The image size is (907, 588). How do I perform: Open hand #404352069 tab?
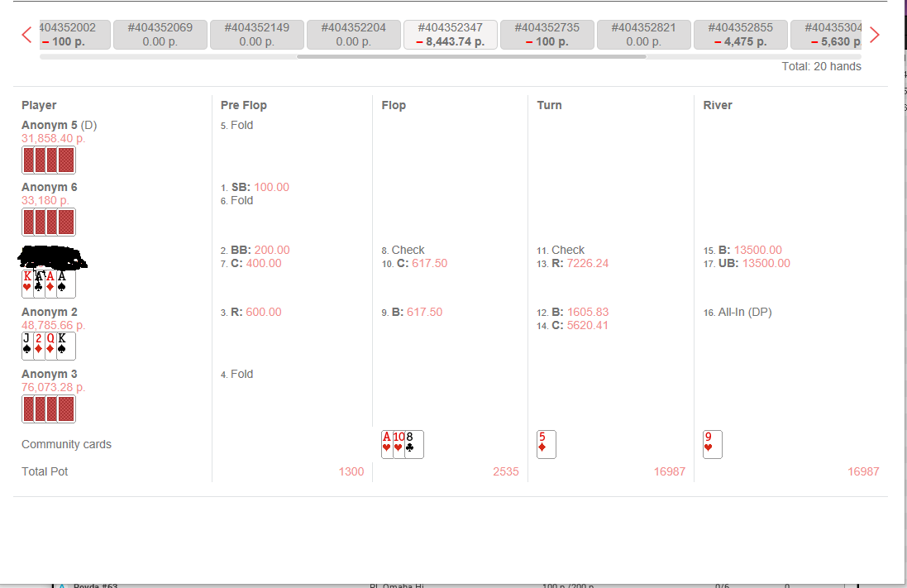160,35
